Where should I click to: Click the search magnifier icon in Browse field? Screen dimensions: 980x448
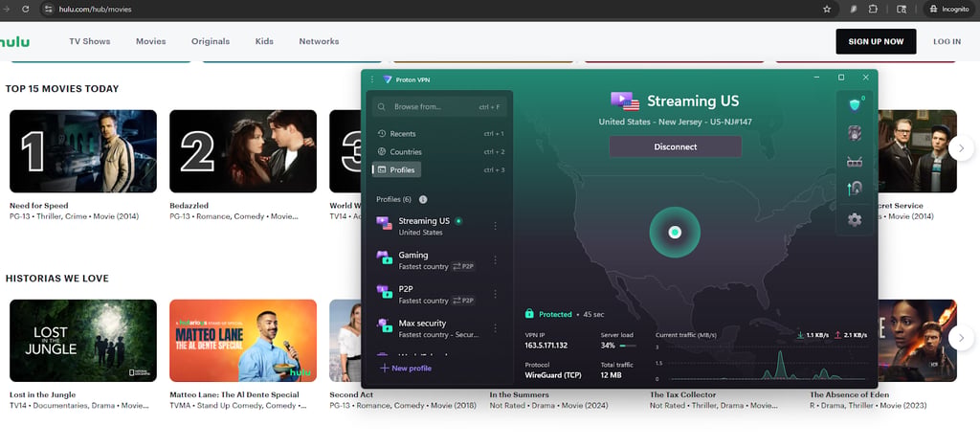coord(382,107)
